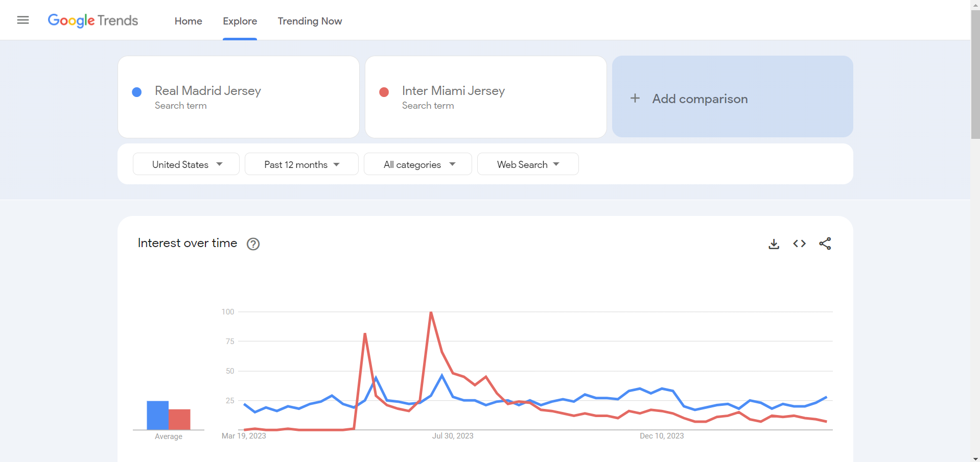Edit the Inter Miami Jersey search term
The image size is (980, 462).
point(453,91)
